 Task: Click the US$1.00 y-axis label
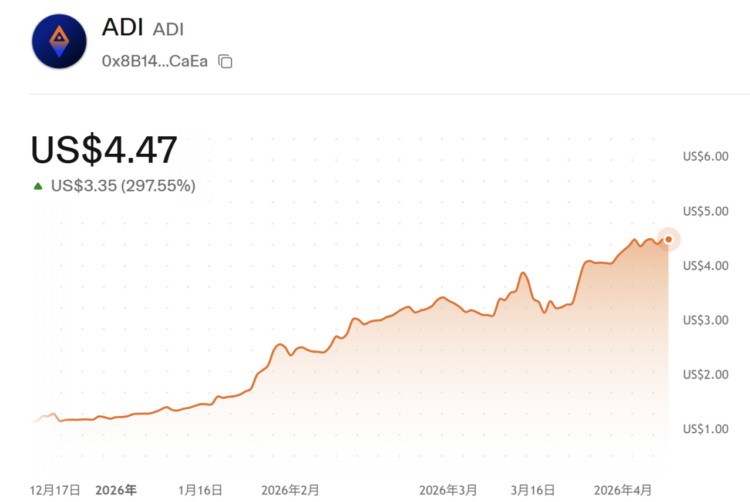[705, 429]
